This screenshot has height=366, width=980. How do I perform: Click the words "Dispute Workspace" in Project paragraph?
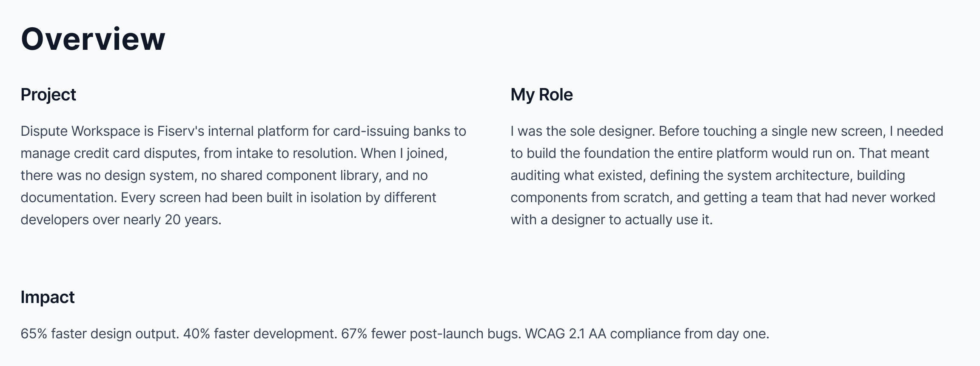pos(80,131)
